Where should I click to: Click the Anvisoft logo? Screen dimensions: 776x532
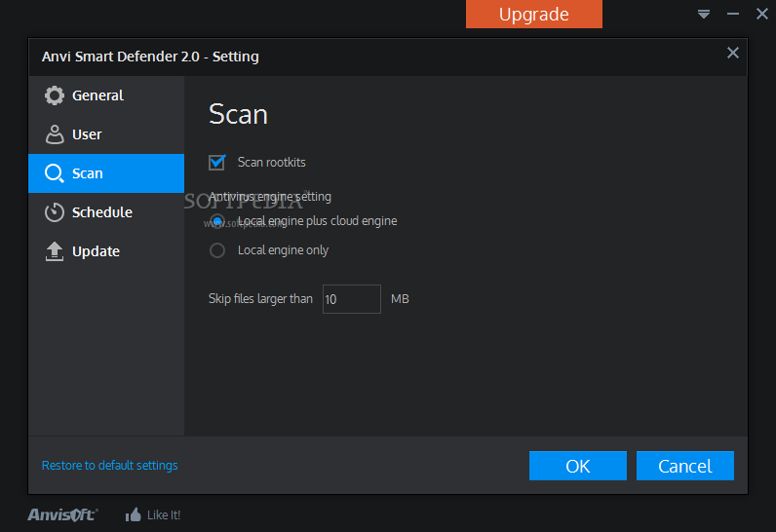[x=62, y=514]
